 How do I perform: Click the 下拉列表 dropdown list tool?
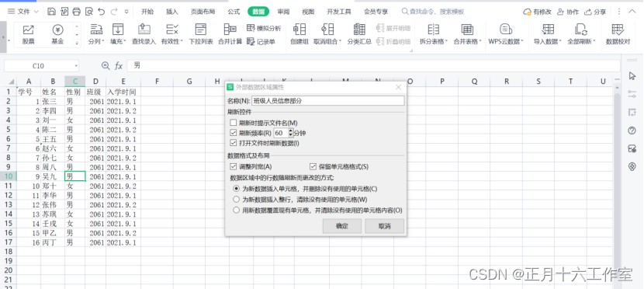pos(201,34)
